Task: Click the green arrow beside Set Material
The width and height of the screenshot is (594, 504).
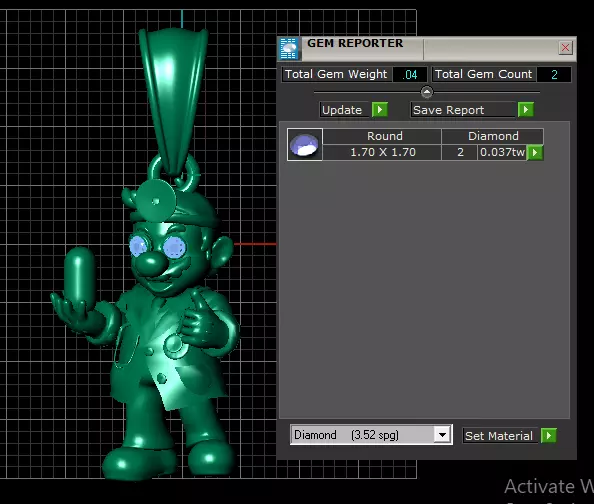Action: coord(549,435)
